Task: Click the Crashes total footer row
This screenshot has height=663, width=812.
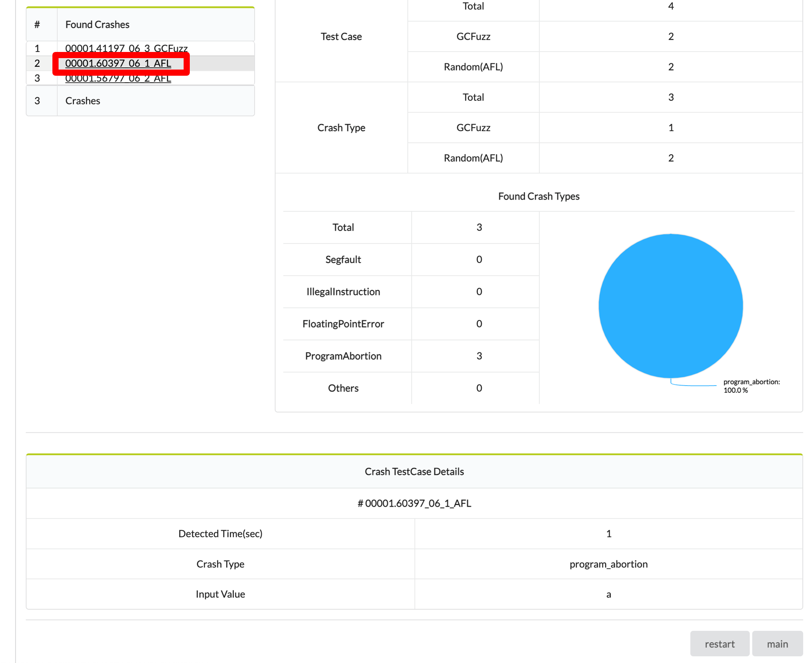Action: (83, 101)
